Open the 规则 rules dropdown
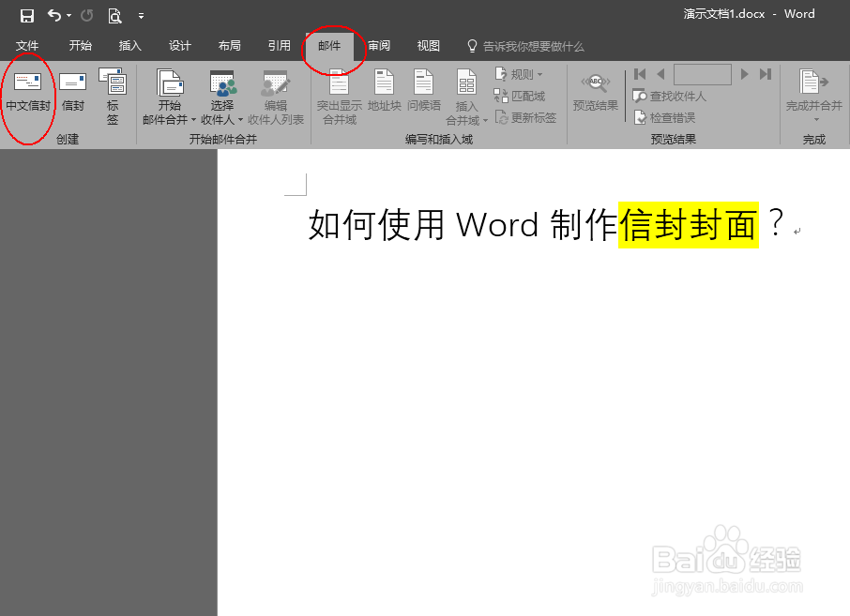This screenshot has height=616, width=850. 519,74
